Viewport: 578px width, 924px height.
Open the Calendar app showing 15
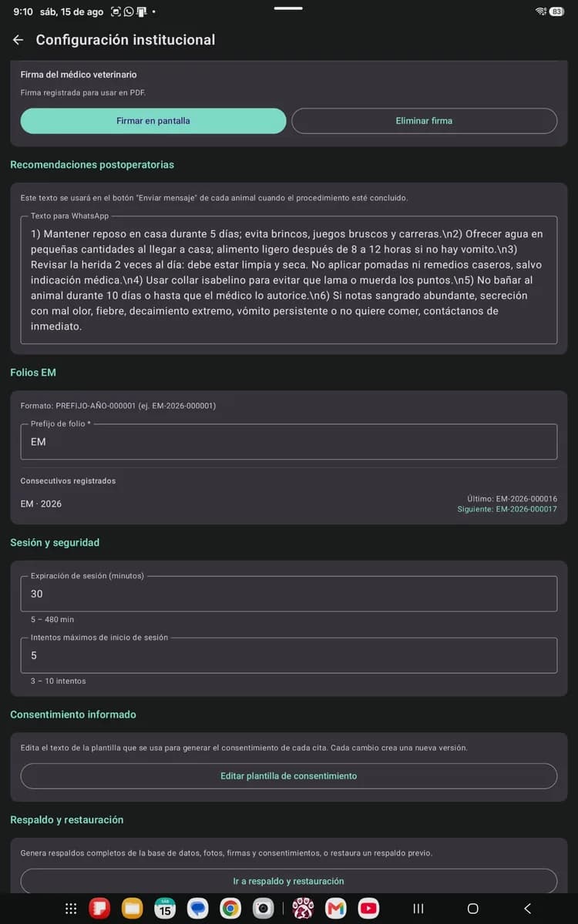coord(165,909)
